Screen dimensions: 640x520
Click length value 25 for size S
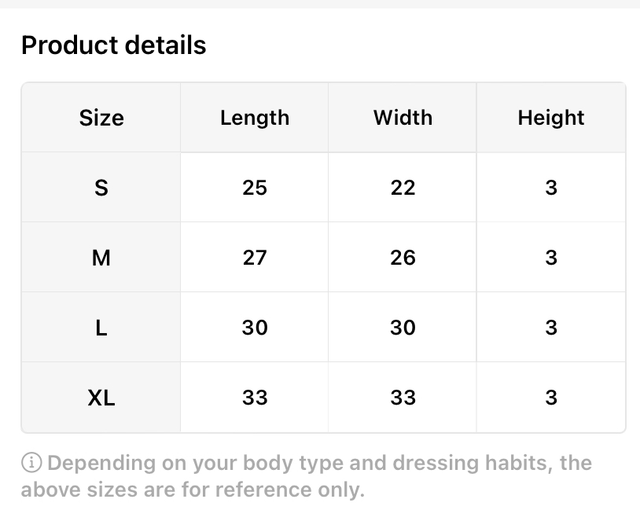255,188
